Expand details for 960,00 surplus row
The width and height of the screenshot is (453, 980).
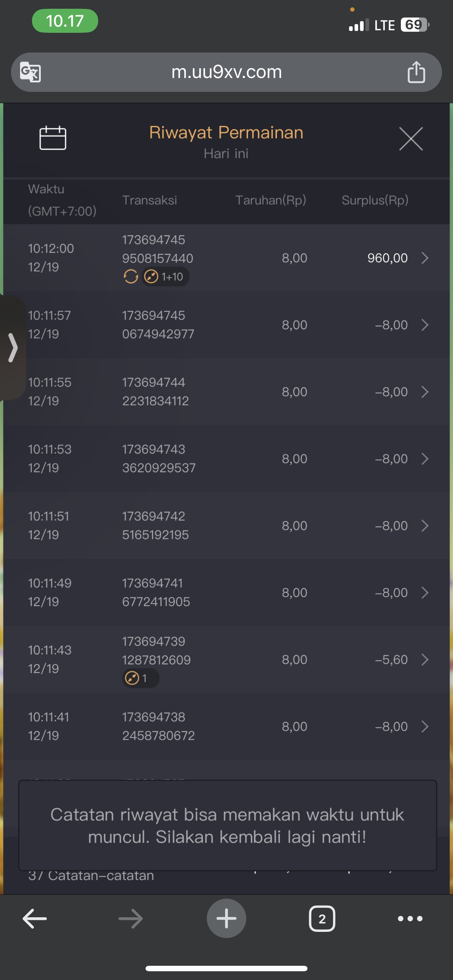click(425, 258)
